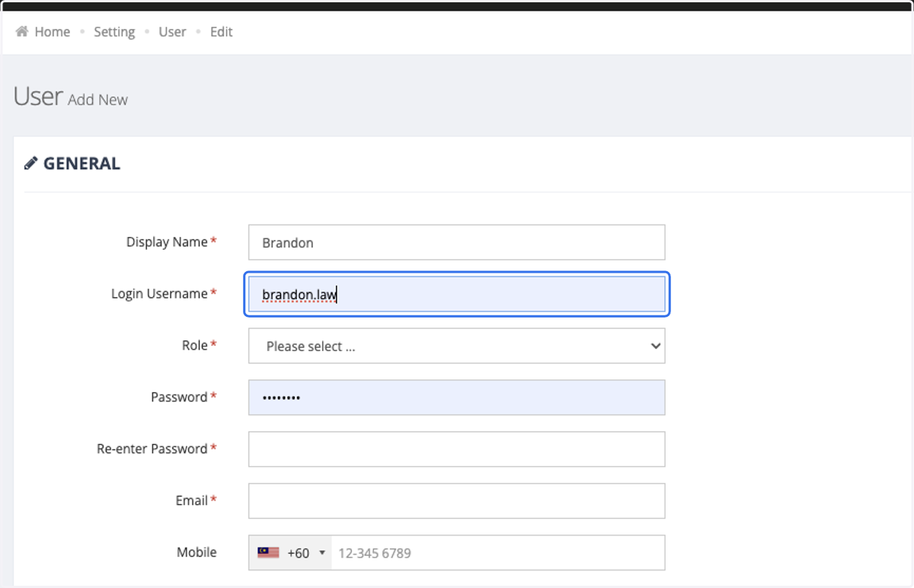The height and width of the screenshot is (588, 914).
Task: Click the Email input field
Action: tap(456, 501)
